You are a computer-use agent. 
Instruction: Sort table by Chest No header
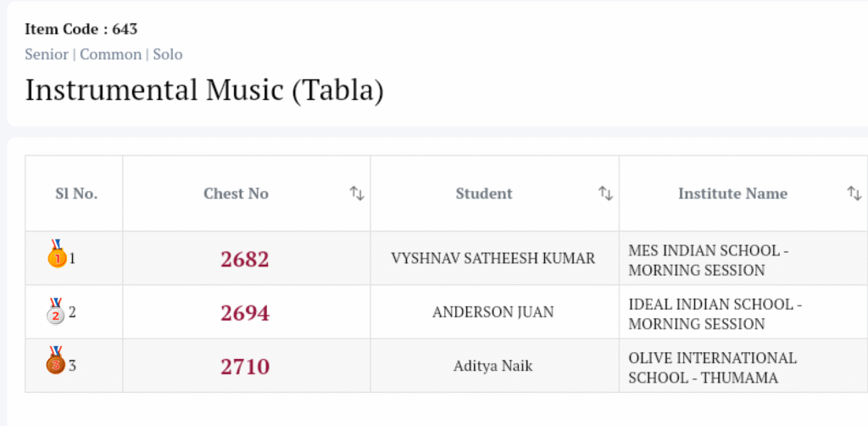[236, 193]
